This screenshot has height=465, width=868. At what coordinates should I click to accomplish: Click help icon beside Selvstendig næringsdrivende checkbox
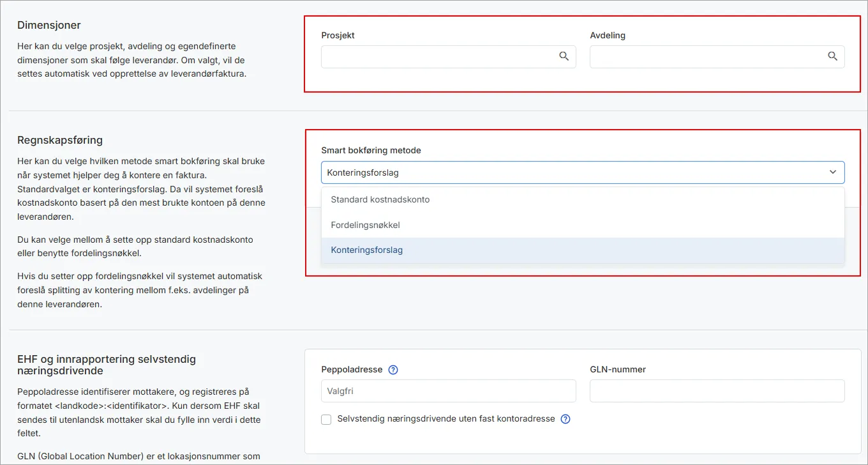[x=565, y=419]
